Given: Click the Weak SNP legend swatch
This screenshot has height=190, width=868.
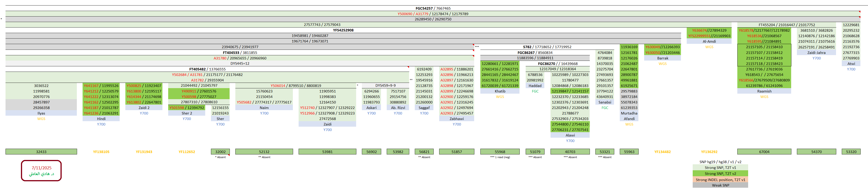Looking at the screenshot, I should [x=720, y=185].
